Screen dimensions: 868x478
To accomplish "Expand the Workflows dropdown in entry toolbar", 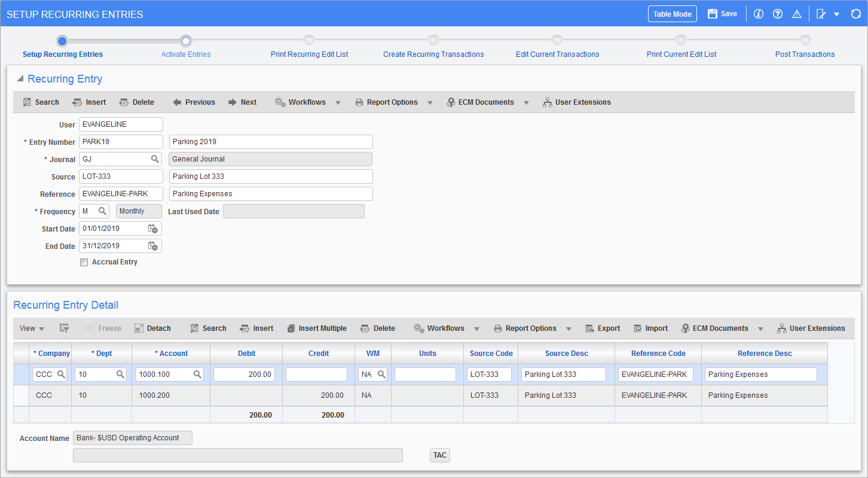I will (x=338, y=102).
